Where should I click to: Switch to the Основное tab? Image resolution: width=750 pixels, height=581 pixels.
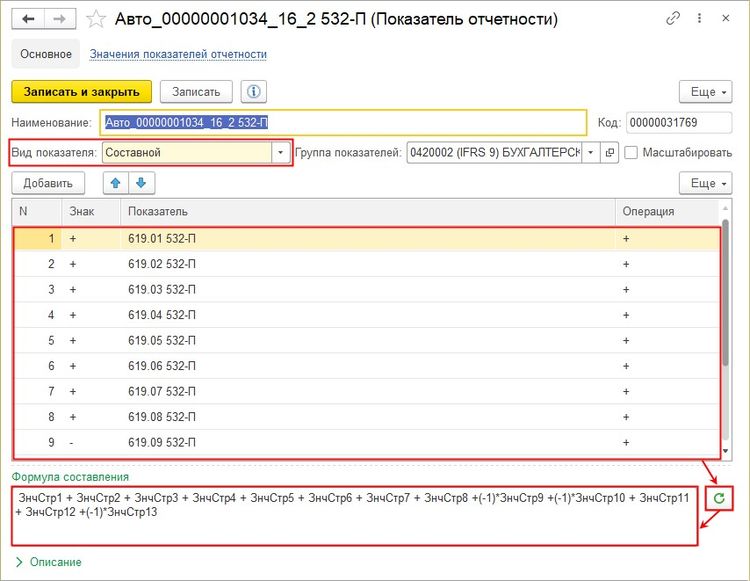(x=44, y=54)
